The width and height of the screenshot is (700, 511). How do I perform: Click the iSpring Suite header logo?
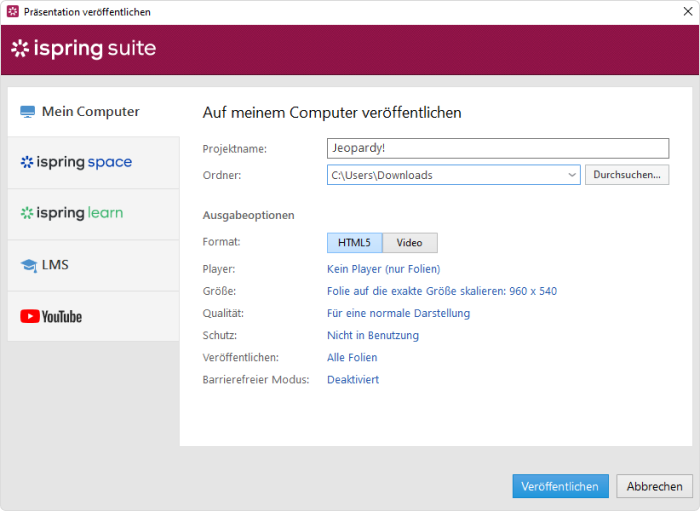(83, 48)
